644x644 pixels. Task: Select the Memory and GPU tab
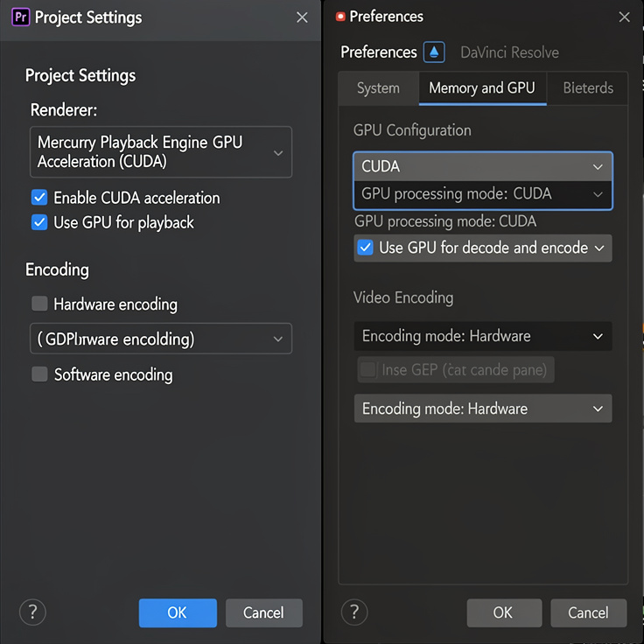[x=482, y=88]
